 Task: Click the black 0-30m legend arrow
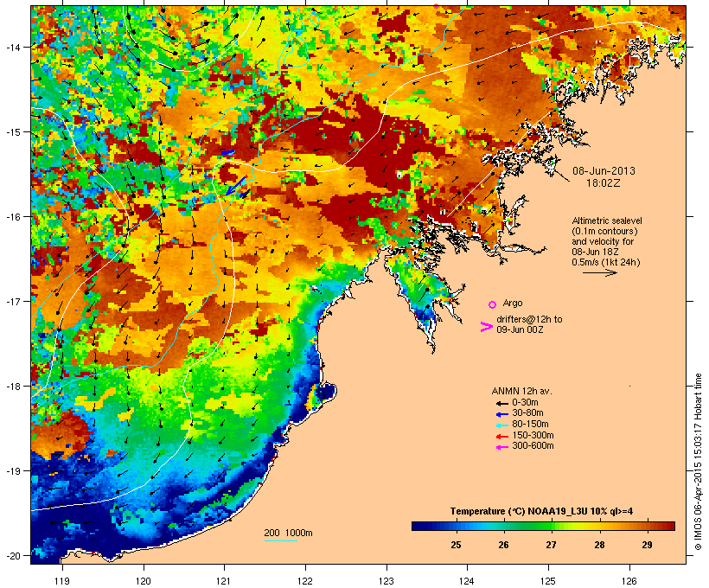pyautogui.click(x=501, y=403)
